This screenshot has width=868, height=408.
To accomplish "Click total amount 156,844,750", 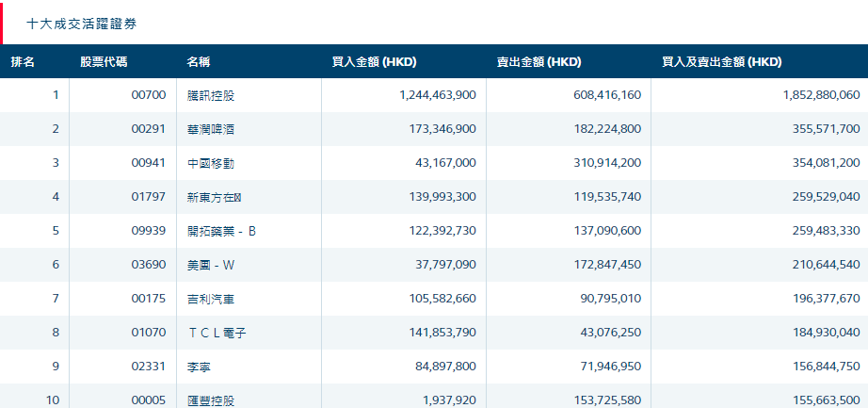I will point(826,367).
